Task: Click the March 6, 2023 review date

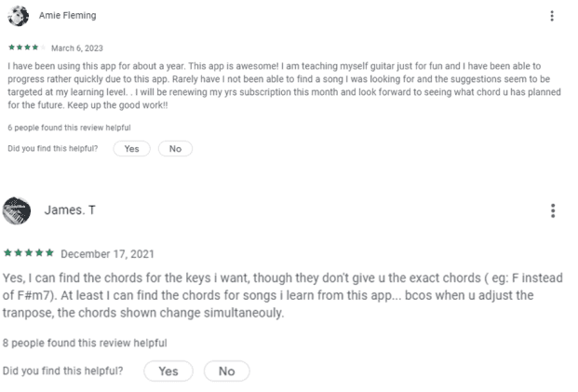Action: pos(77,48)
